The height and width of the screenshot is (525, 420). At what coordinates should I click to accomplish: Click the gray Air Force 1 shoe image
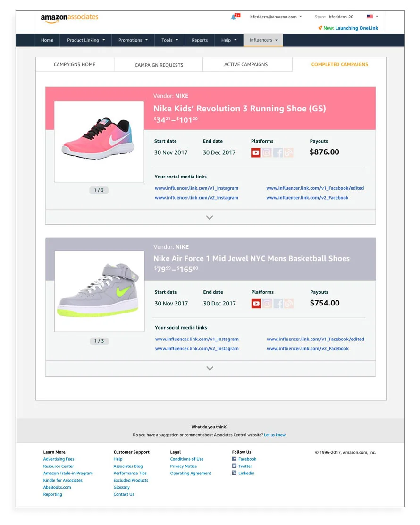click(x=100, y=292)
